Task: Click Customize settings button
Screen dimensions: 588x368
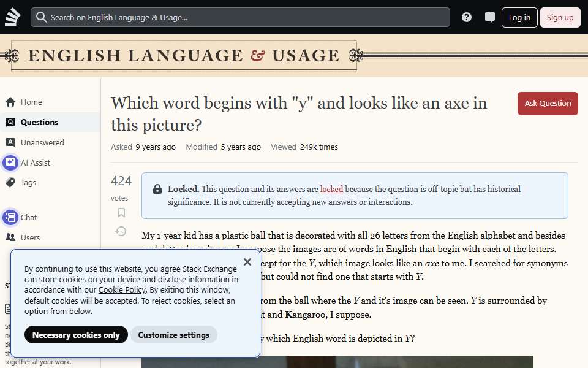Action: point(173,335)
